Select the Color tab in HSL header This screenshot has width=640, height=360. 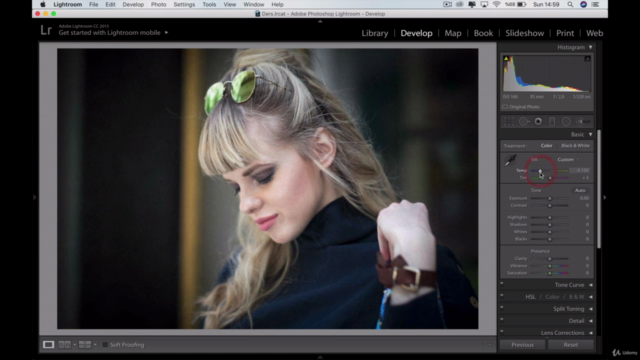(x=552, y=297)
